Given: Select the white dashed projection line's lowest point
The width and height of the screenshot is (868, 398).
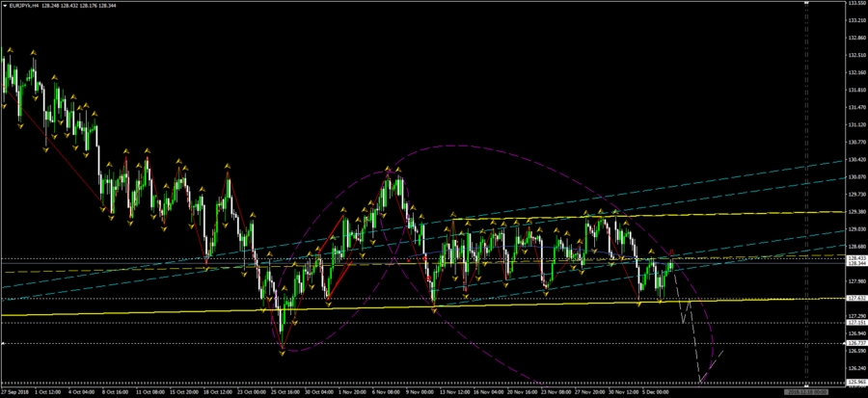Looking at the screenshot, I should click(x=700, y=383).
